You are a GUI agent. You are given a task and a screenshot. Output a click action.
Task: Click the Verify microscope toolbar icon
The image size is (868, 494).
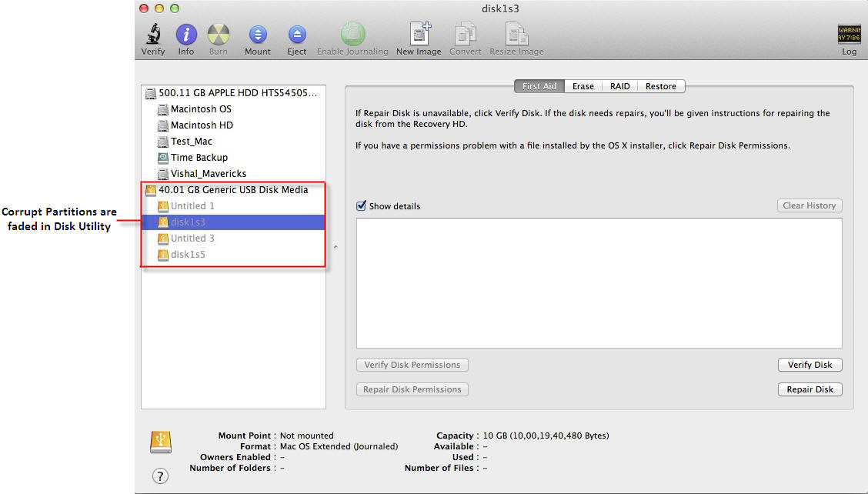(x=153, y=35)
